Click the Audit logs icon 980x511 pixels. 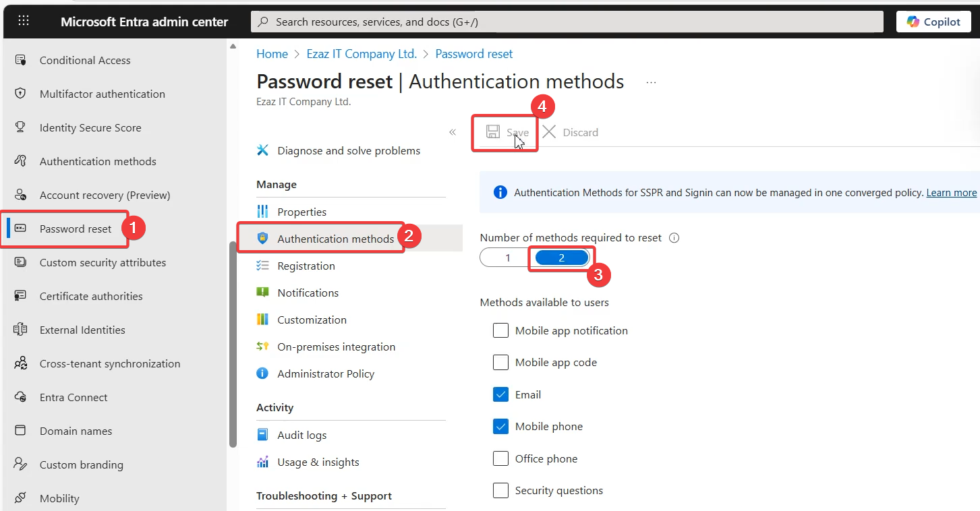(x=263, y=435)
